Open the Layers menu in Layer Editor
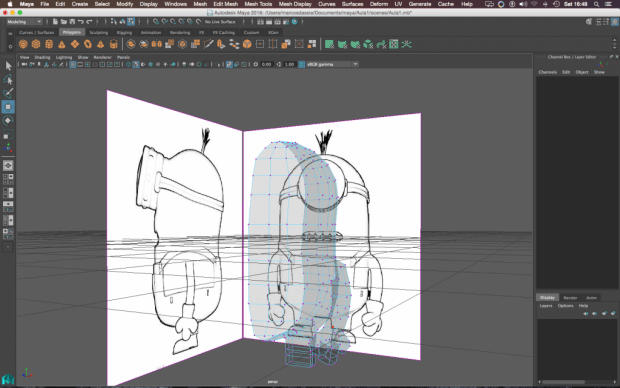620x388 pixels. [x=546, y=306]
